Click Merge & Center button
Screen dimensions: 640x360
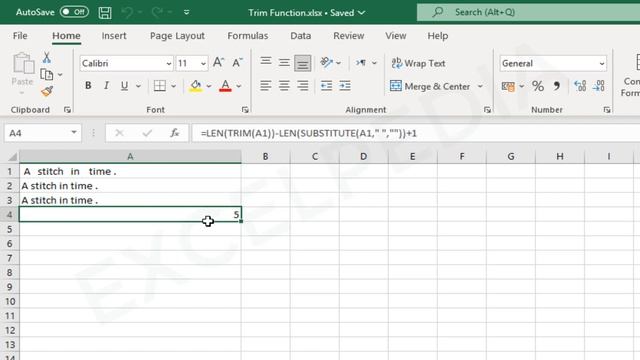(x=430, y=86)
